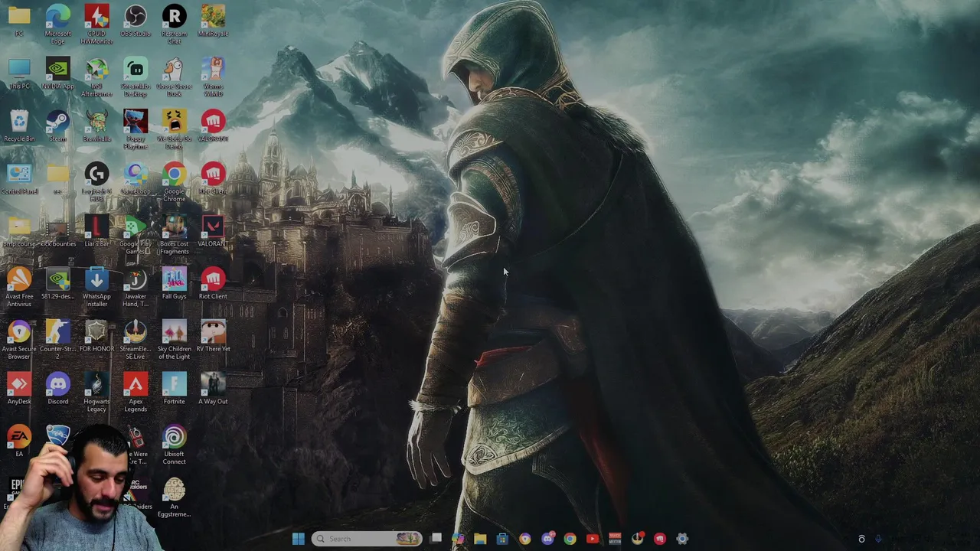Select the Restream Chat desktop icon
The width and height of the screenshot is (980, 551).
coord(174,23)
